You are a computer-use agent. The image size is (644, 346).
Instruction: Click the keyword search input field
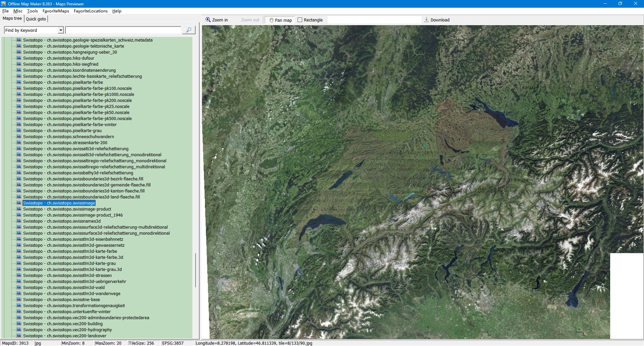tap(123, 31)
